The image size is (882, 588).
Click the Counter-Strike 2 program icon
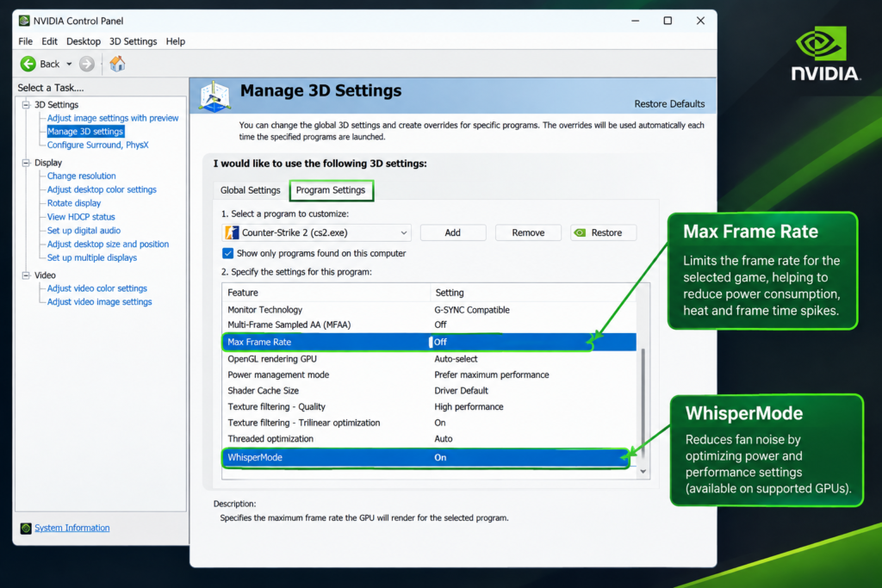coord(232,232)
